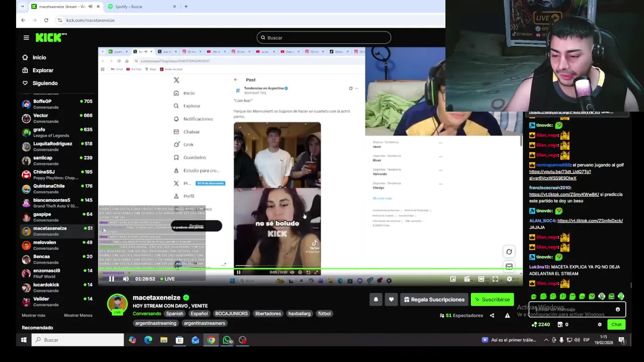Open the chat emoji picker smiley
Image resolution: width=644 pixels, height=362 pixels.
(618, 310)
